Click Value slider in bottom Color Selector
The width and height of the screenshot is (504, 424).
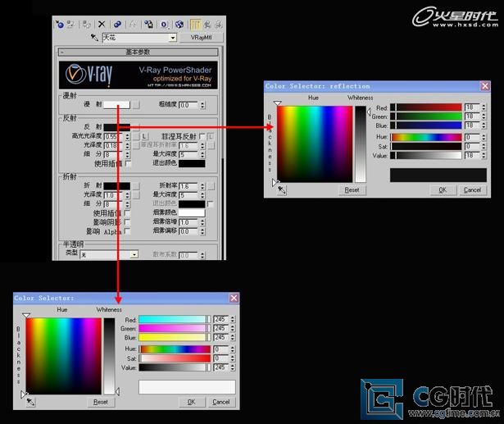click(175, 367)
